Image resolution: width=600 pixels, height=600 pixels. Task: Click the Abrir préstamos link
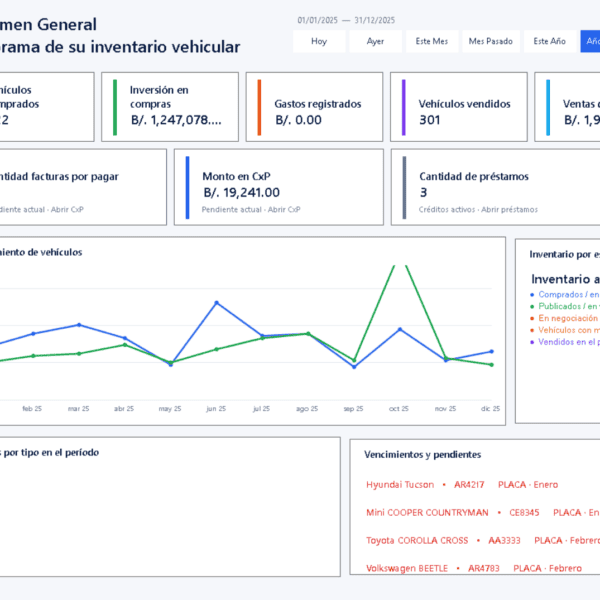(509, 210)
